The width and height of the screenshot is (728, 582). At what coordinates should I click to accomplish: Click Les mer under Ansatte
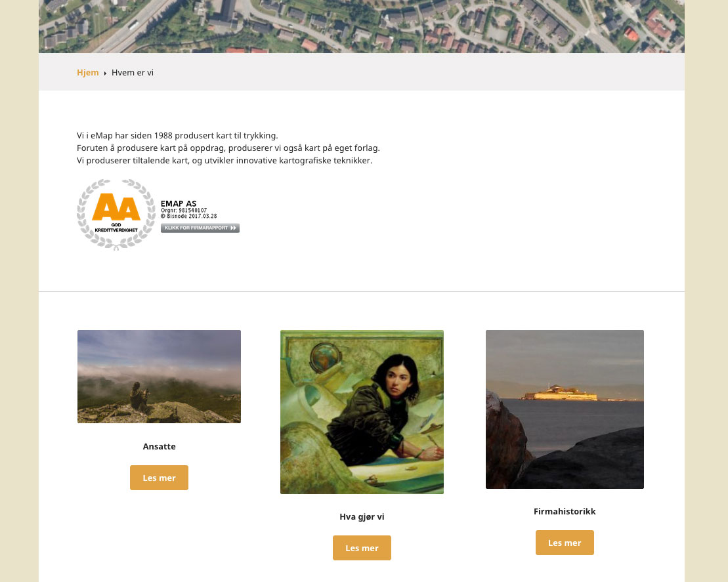tap(160, 478)
